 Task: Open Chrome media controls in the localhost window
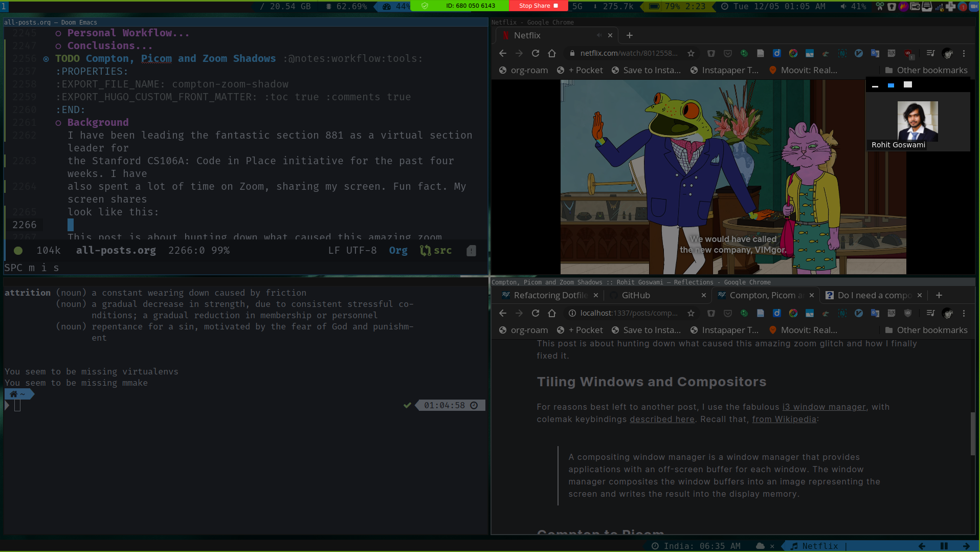[931, 313]
